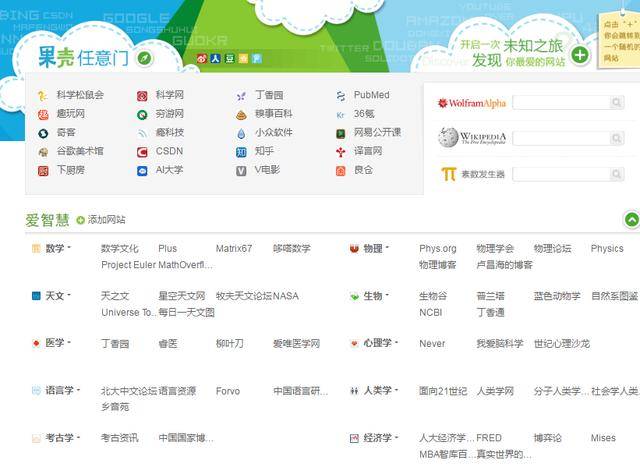Collapse the 爱智慧 section with green arrow
This screenshot has width=640, height=467.
[x=632, y=220]
